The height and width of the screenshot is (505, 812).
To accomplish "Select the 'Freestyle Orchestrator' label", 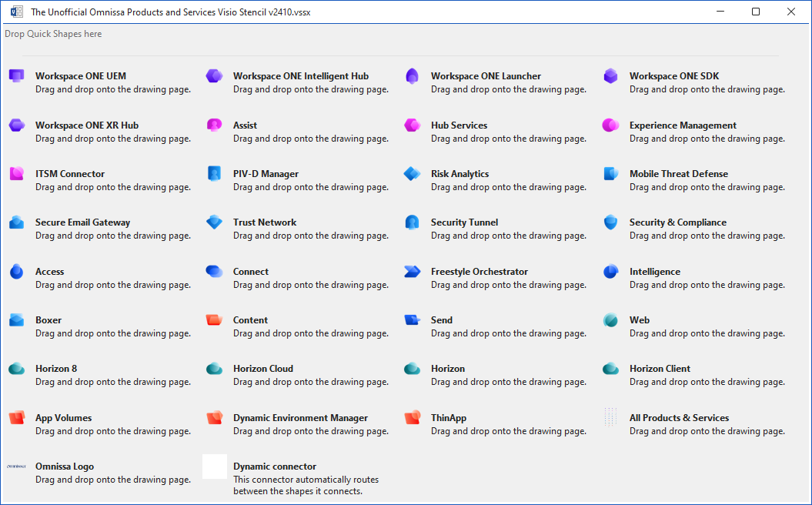I will pos(480,272).
